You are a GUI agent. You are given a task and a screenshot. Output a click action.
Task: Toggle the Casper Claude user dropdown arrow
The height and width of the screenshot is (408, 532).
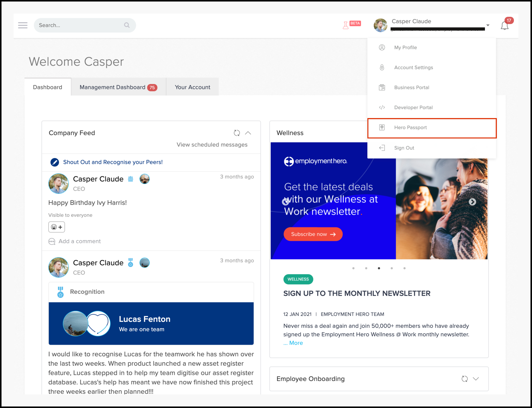488,25
